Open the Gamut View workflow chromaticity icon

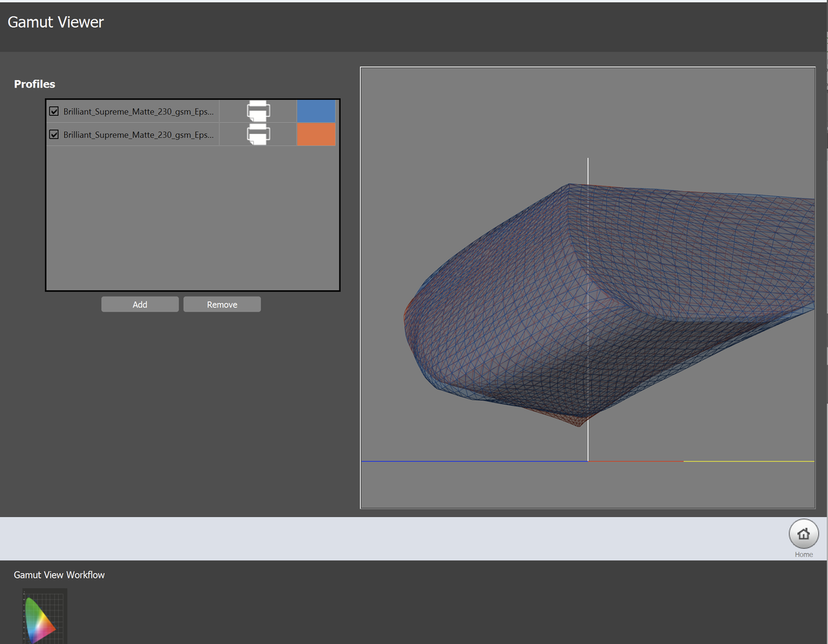44,616
